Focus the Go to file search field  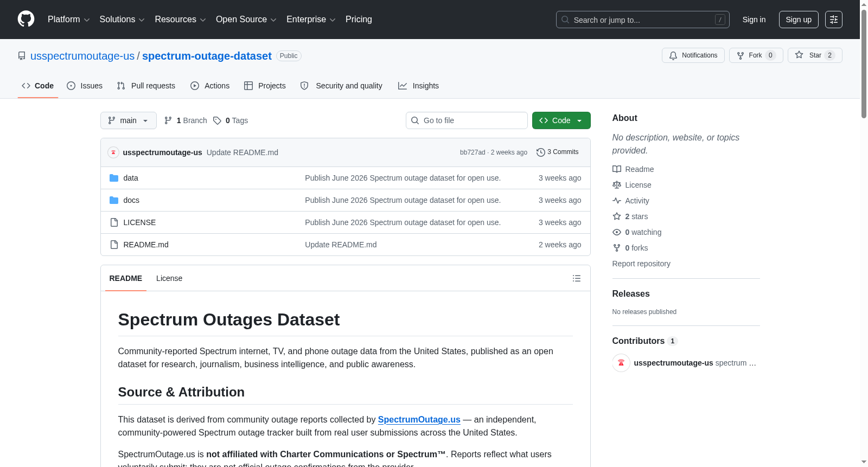point(467,120)
